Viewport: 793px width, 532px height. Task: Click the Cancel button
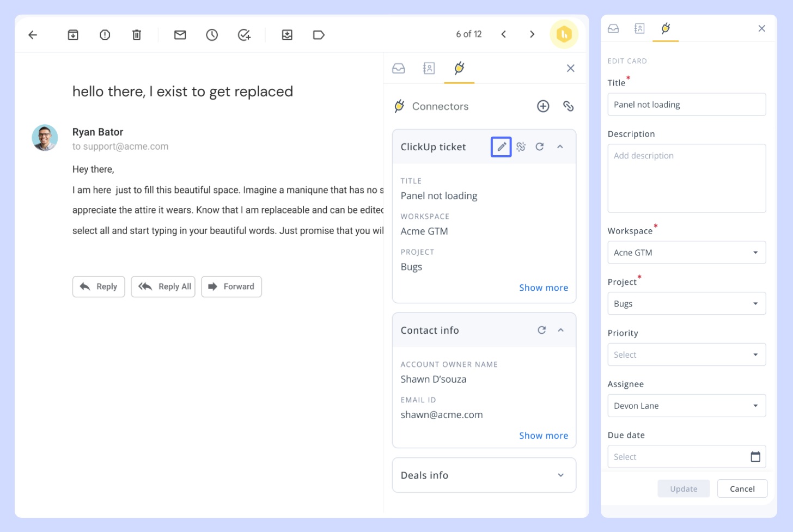[x=742, y=489]
